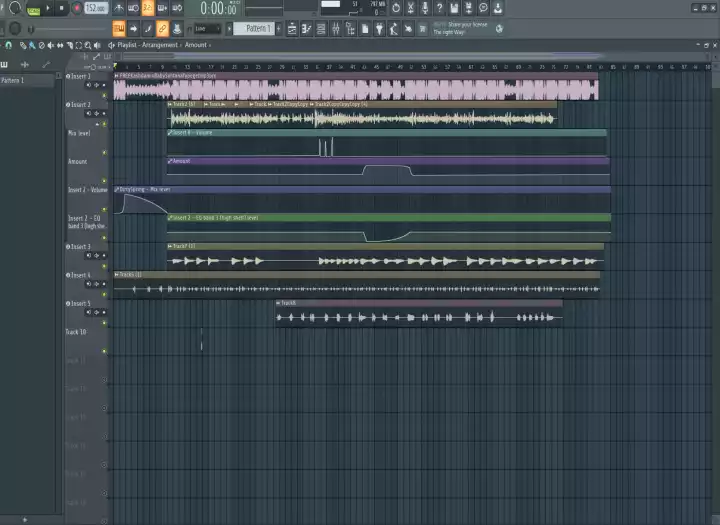Open the global snap 'Line' dropdown
Screen dimensions: 720x525
[208, 28]
